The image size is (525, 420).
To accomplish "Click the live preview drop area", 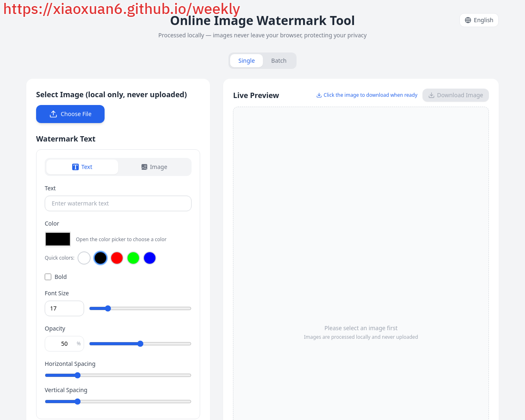I will click(x=361, y=263).
